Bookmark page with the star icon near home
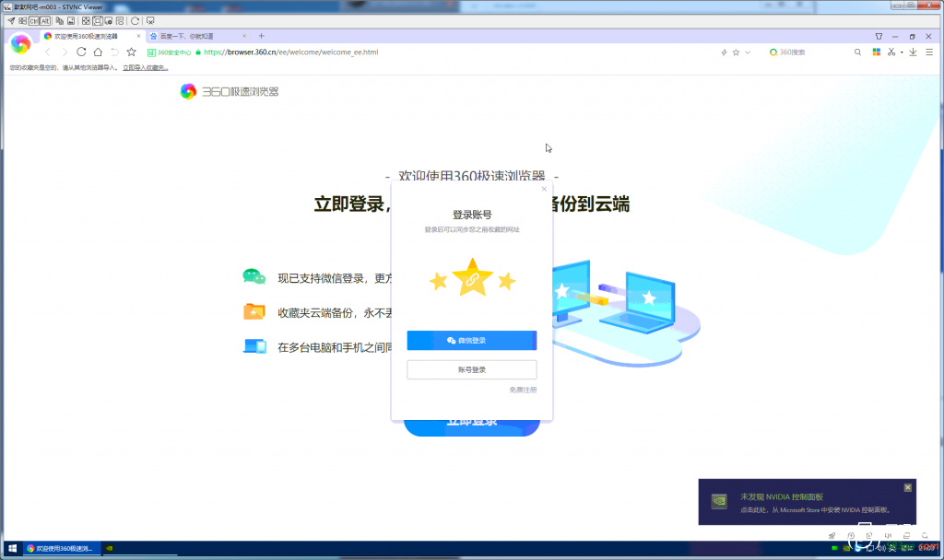Viewport: 944px width, 560px height. tap(131, 52)
